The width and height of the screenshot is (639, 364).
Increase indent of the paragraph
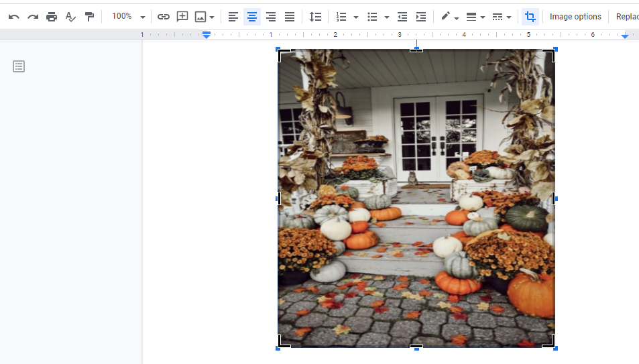pos(421,17)
